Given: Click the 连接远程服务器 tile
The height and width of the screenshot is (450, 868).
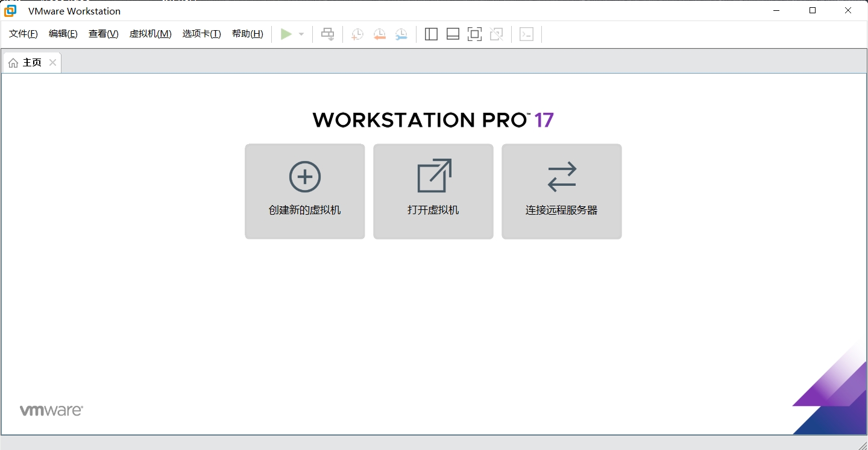Looking at the screenshot, I should (x=562, y=191).
